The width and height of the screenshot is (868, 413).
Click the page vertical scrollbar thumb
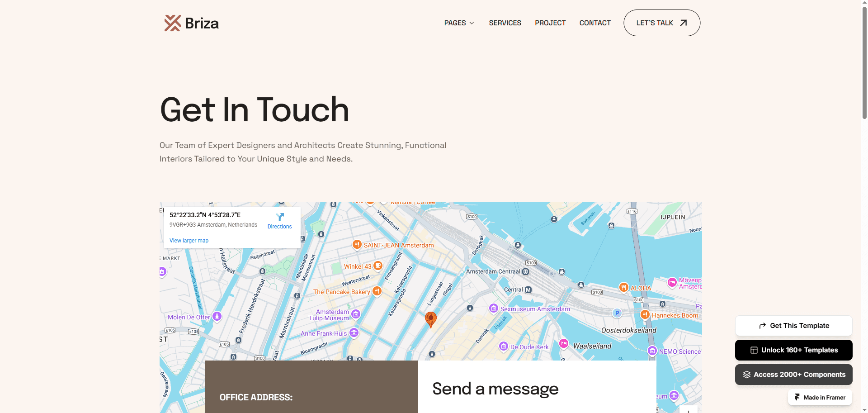pyautogui.click(x=864, y=63)
